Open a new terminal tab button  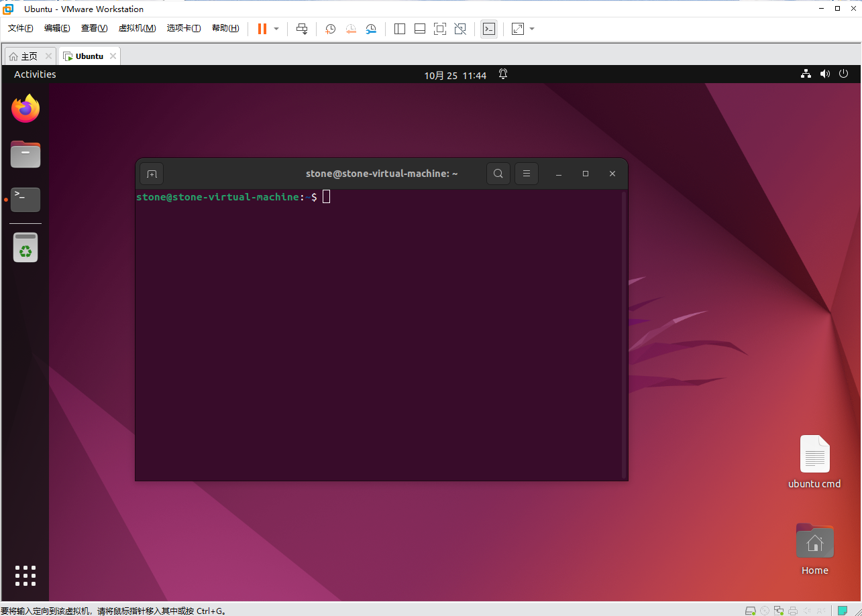pyautogui.click(x=152, y=174)
